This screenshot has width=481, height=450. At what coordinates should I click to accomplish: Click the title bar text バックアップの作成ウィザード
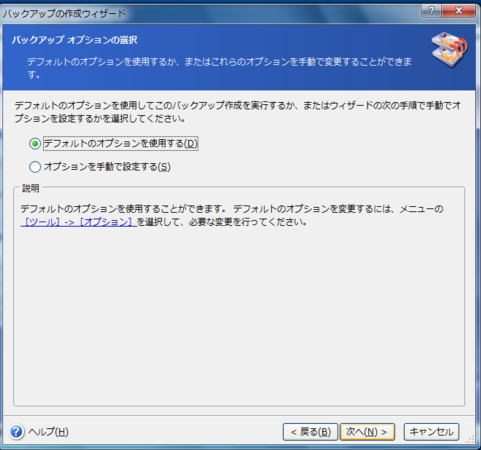coord(64,14)
